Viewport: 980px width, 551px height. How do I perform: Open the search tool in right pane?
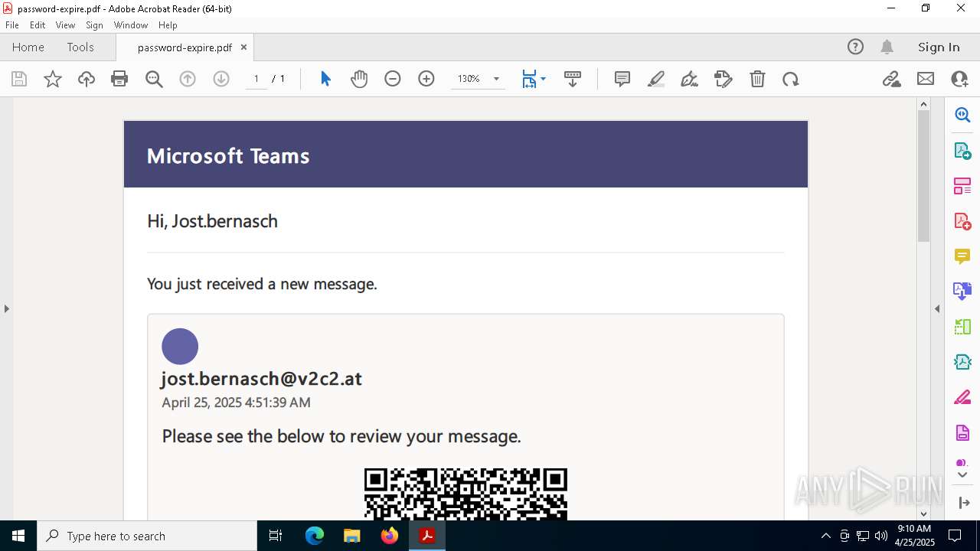[x=962, y=115]
